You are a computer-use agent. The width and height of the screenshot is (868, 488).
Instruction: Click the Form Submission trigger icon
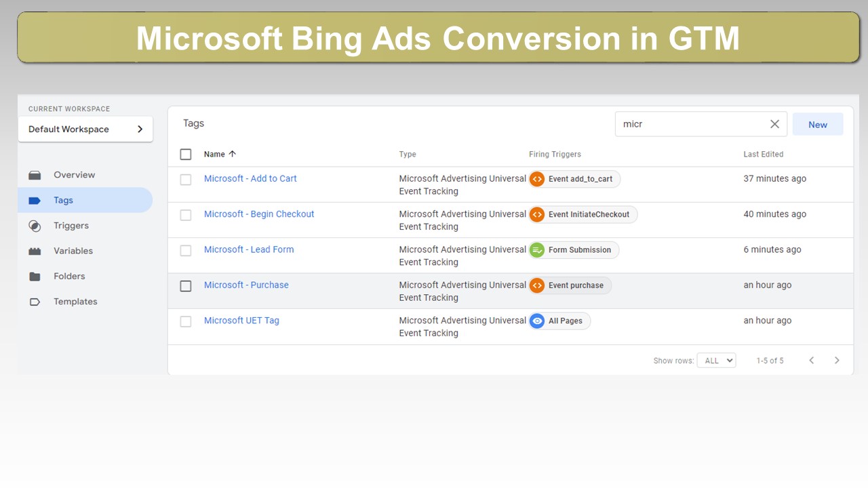click(537, 250)
